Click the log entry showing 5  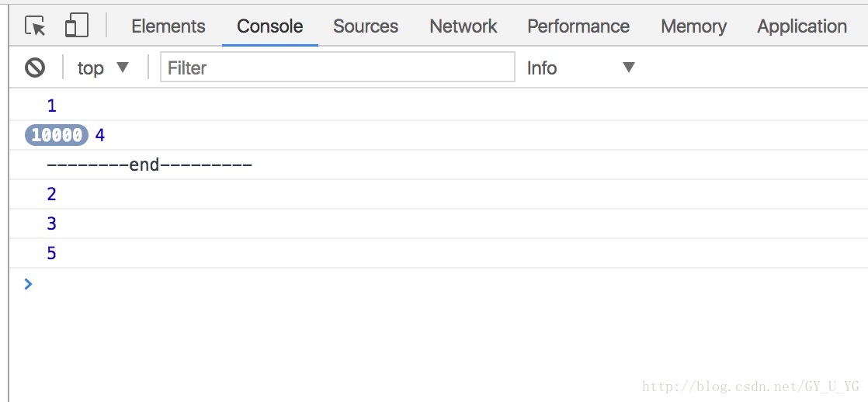click(51, 253)
